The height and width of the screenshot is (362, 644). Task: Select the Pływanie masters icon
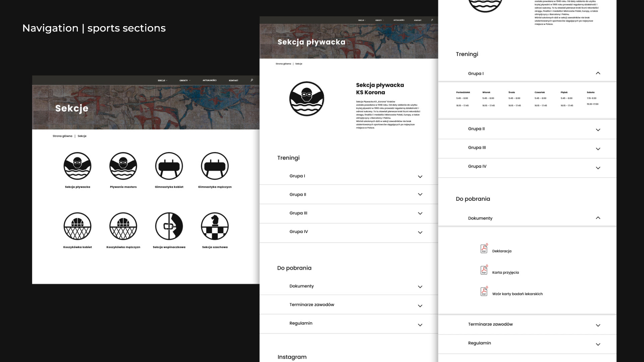coord(123,166)
